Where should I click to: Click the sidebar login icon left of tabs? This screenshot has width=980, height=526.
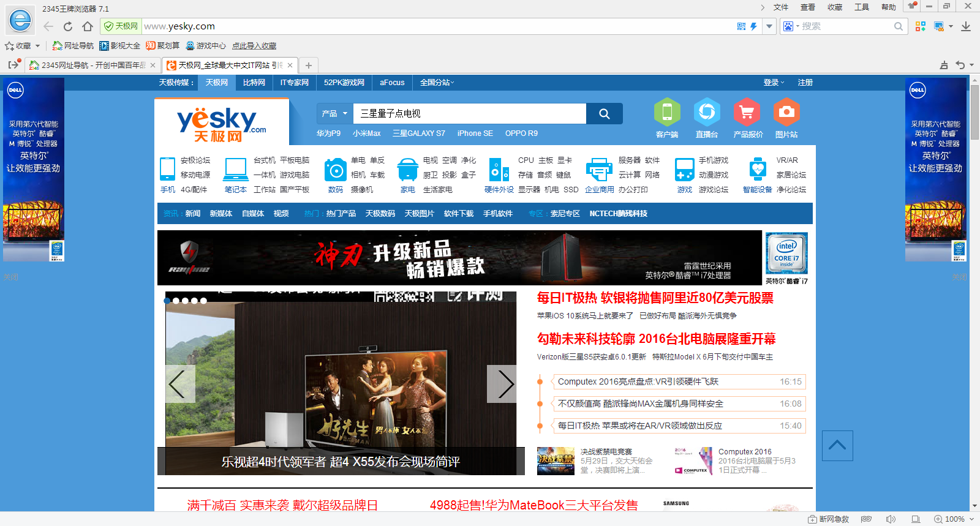point(13,64)
